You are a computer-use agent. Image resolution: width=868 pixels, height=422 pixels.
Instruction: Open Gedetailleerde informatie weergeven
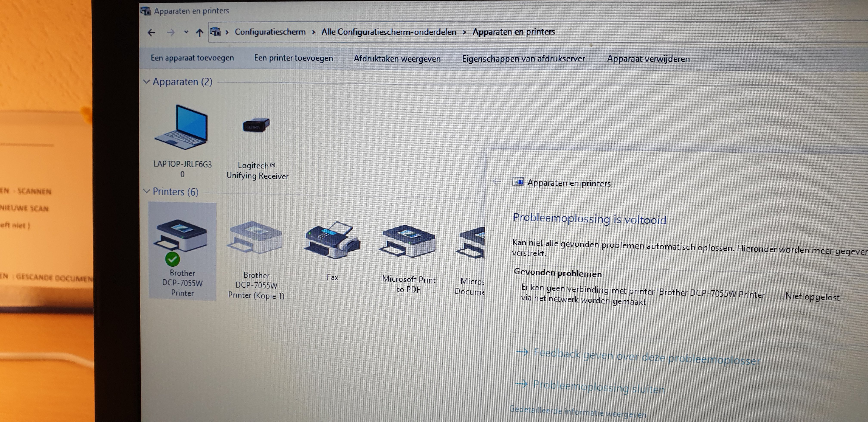578,412
